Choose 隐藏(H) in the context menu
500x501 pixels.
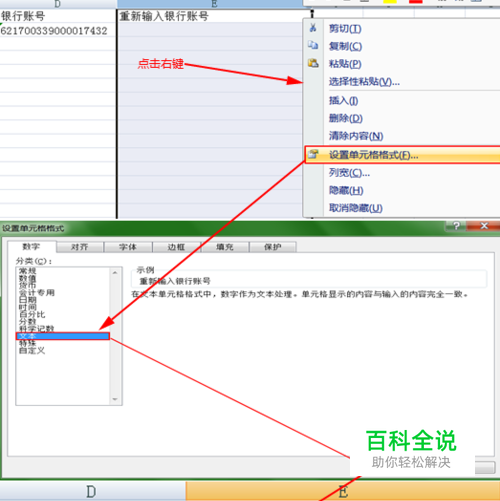click(x=346, y=190)
